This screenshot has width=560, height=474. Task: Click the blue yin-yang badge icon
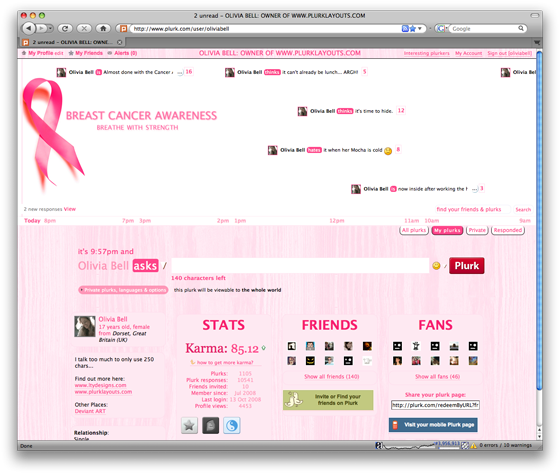232,425
